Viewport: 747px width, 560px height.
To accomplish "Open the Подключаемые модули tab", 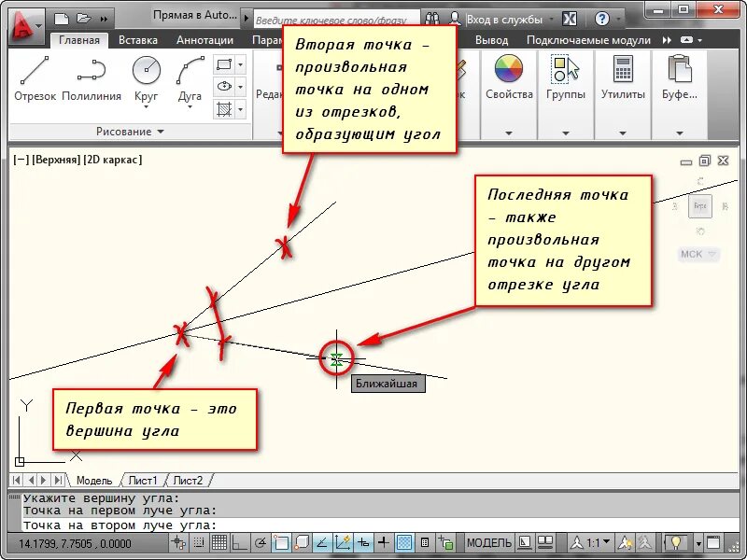I will pos(588,40).
